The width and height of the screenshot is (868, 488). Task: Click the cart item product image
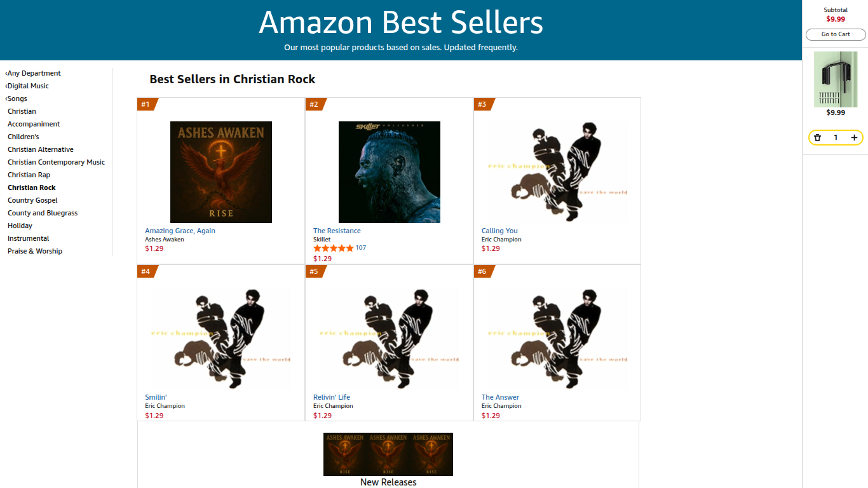(836, 79)
